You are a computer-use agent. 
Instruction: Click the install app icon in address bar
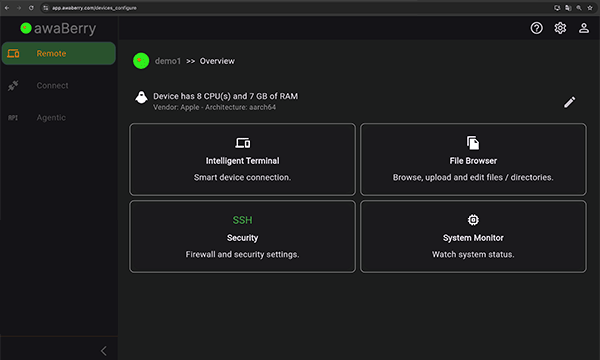click(x=557, y=8)
